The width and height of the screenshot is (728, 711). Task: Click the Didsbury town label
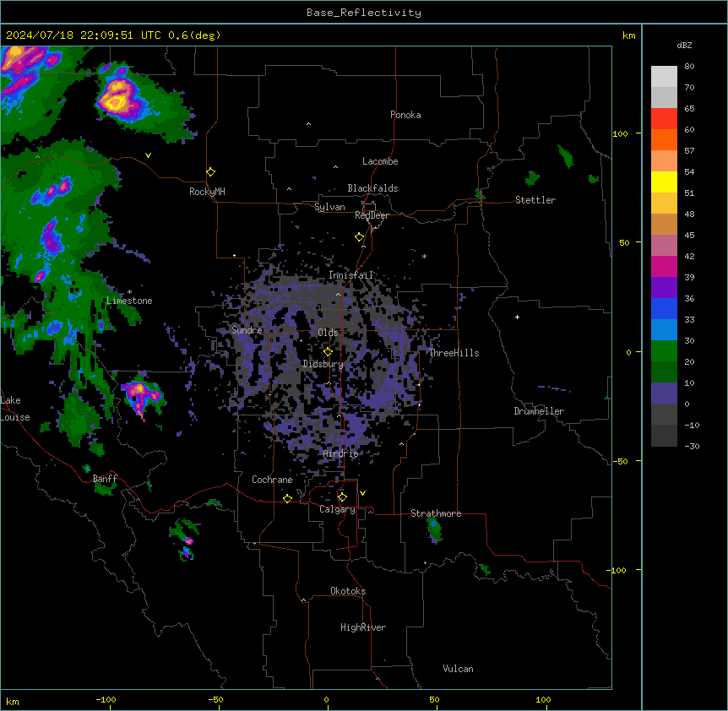(323, 364)
